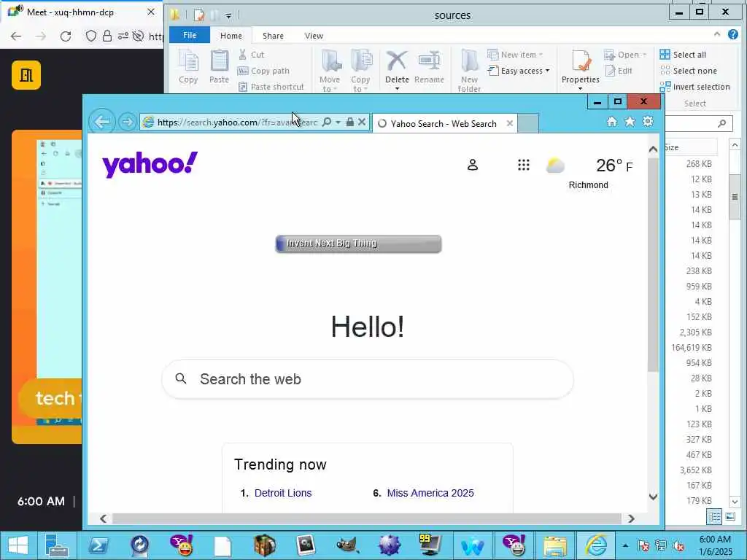Screen dimensions: 747x560
Task: Click the Size column header
Action: (690, 147)
